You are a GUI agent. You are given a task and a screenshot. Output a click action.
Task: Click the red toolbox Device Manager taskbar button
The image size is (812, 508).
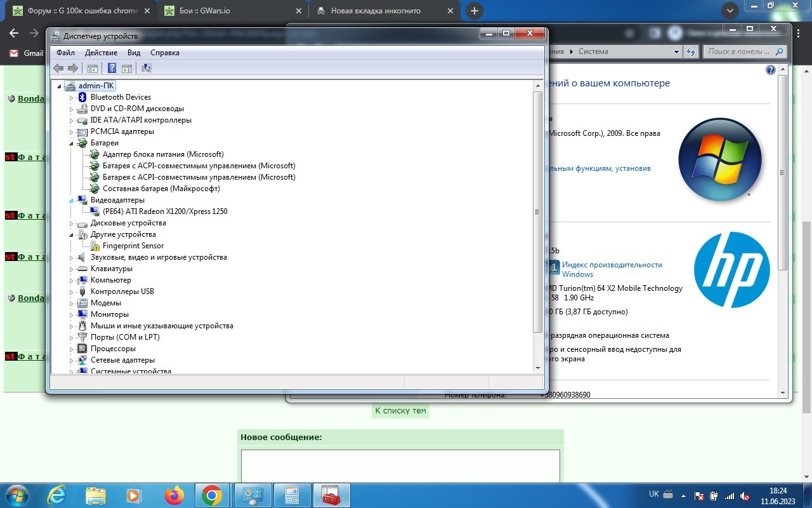coord(331,495)
